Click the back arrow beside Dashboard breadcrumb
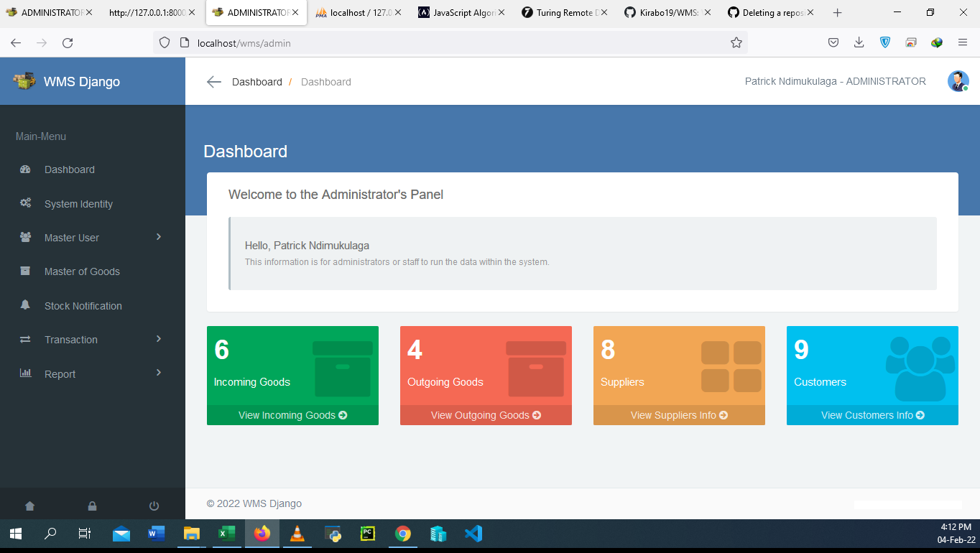Image resolution: width=980 pixels, height=553 pixels. [214, 82]
